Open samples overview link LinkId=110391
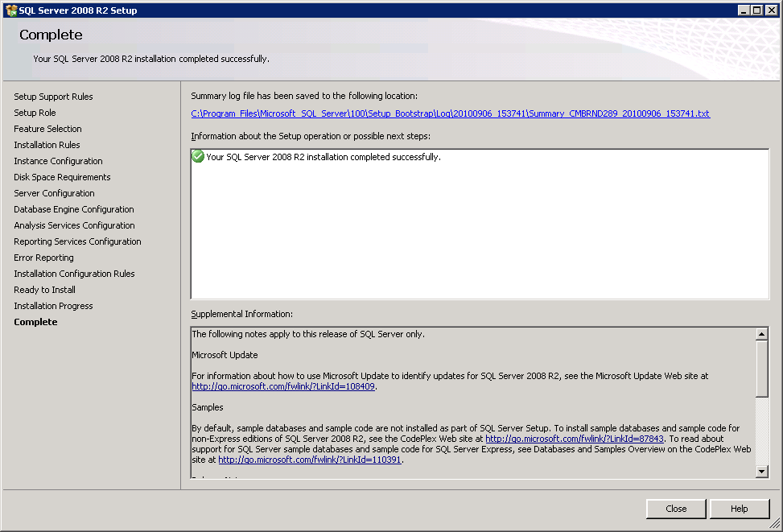Screen dimensions: 783x532 tap(310, 460)
